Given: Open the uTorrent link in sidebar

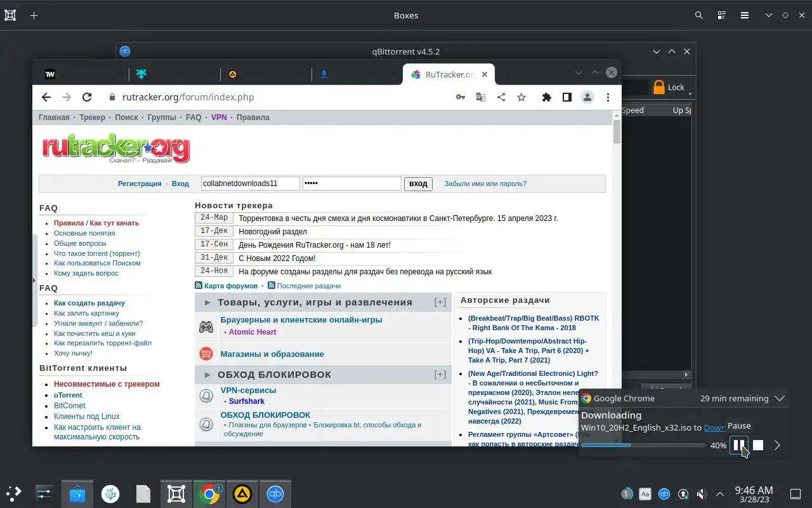Looking at the screenshot, I should (x=68, y=395).
